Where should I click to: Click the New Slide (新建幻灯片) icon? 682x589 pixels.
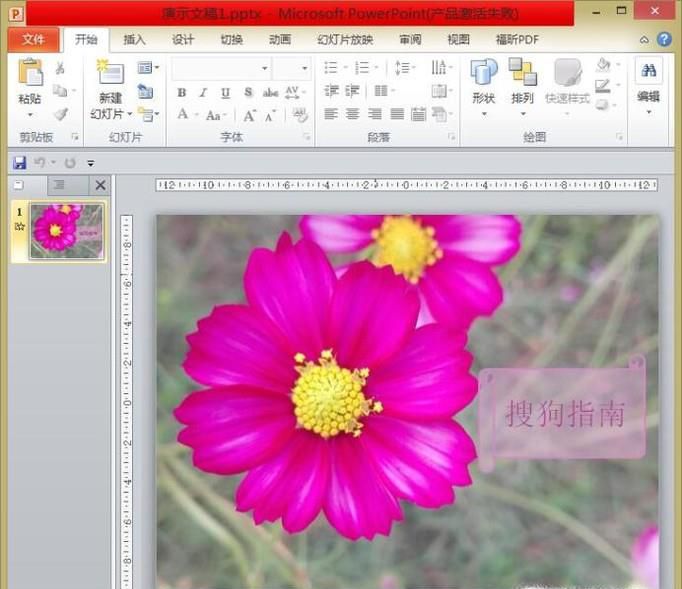[x=109, y=74]
